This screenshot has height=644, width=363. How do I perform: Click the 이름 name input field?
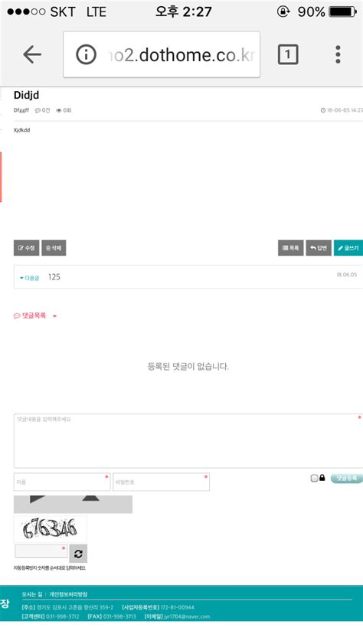click(x=62, y=482)
